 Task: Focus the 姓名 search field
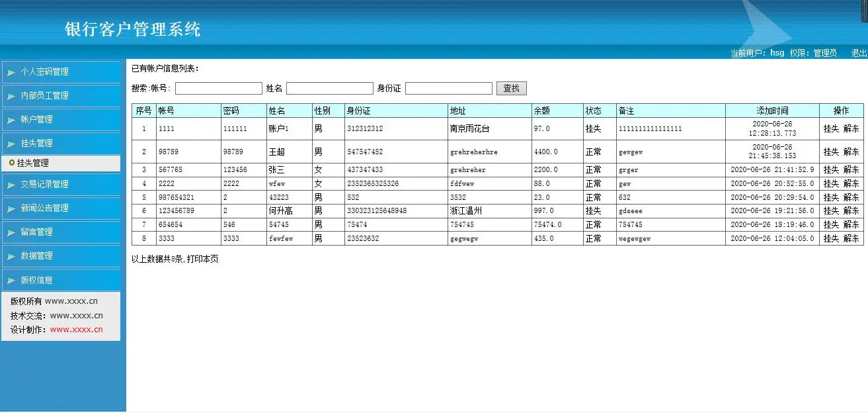point(330,88)
